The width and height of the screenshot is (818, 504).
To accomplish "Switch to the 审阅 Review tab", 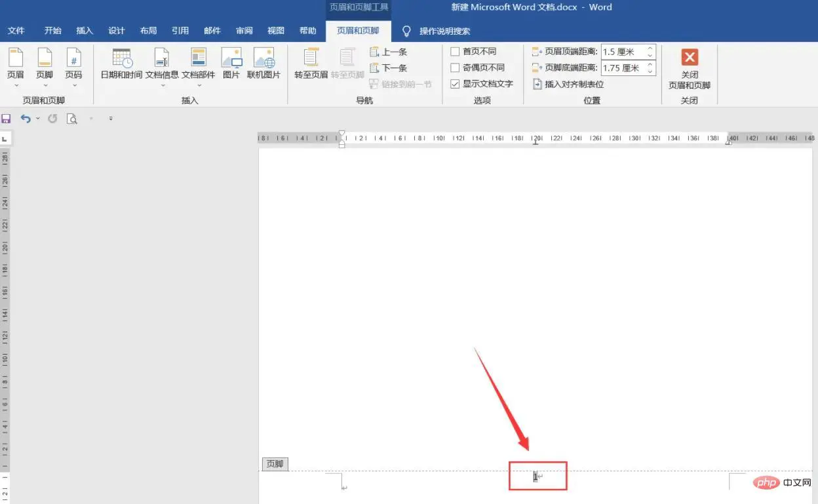I will coord(244,31).
